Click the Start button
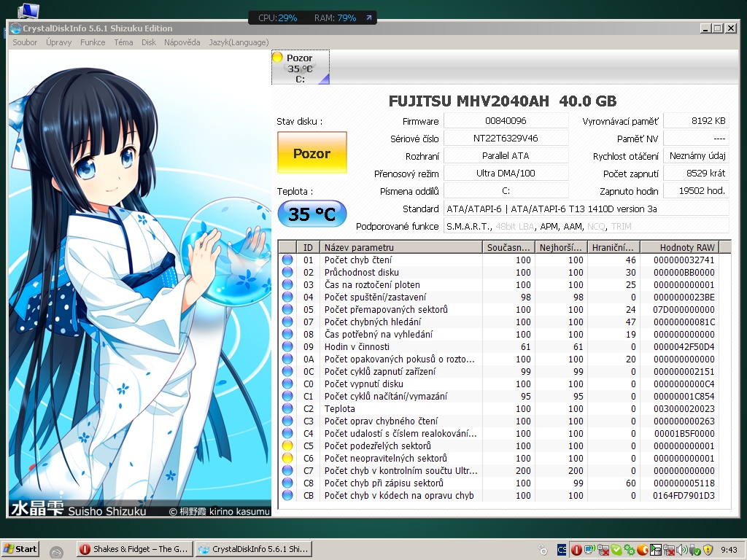This screenshot has width=747, height=560. coord(20,549)
